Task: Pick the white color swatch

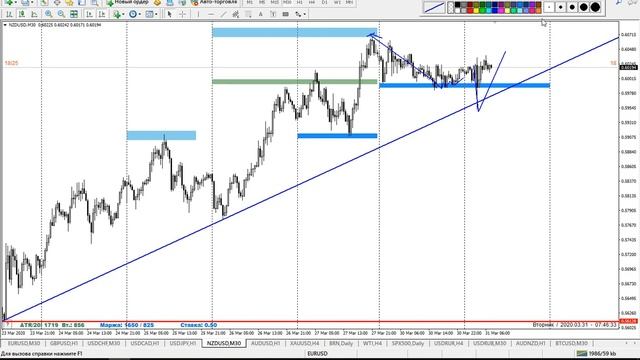Action: [458, 11]
